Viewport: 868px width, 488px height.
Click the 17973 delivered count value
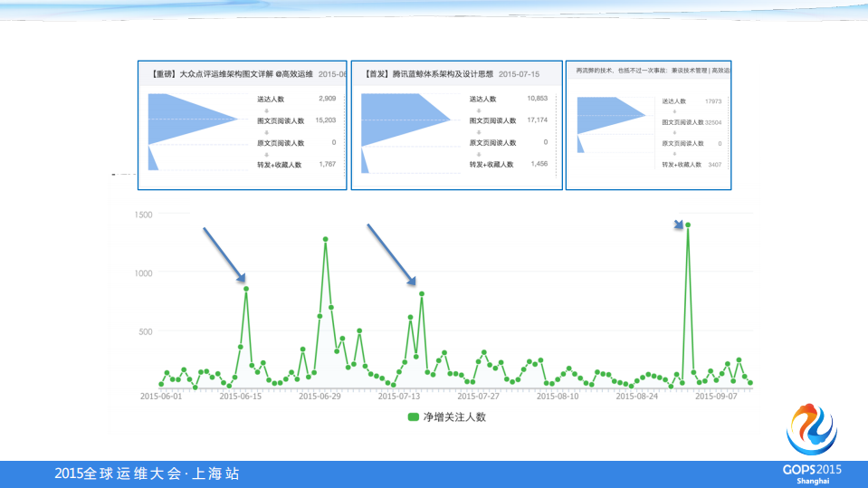713,101
